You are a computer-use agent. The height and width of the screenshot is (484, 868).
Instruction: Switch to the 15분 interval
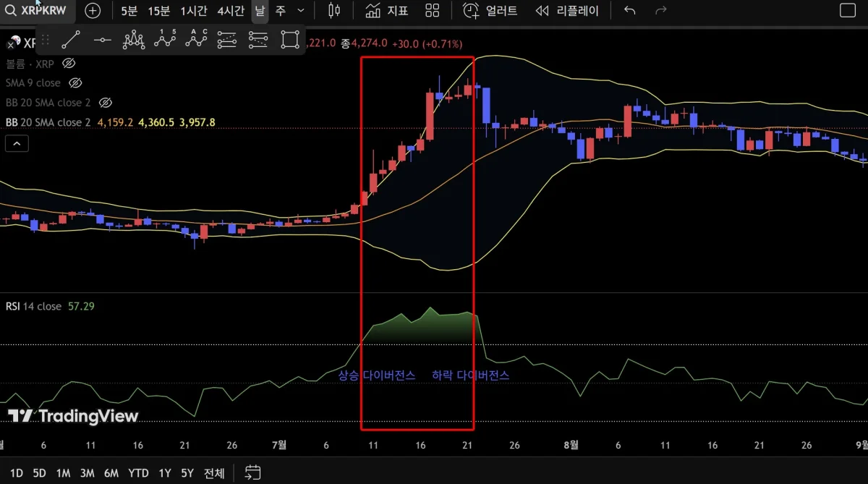coord(159,11)
